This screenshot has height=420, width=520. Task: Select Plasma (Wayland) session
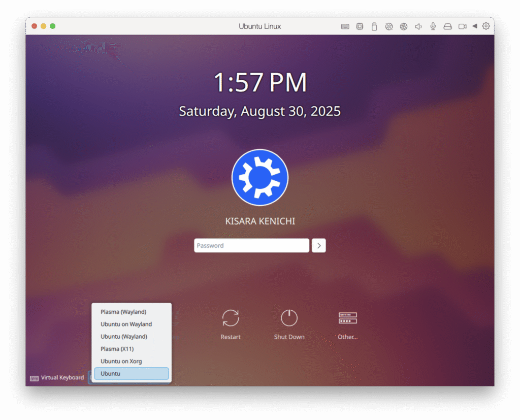coord(132,312)
